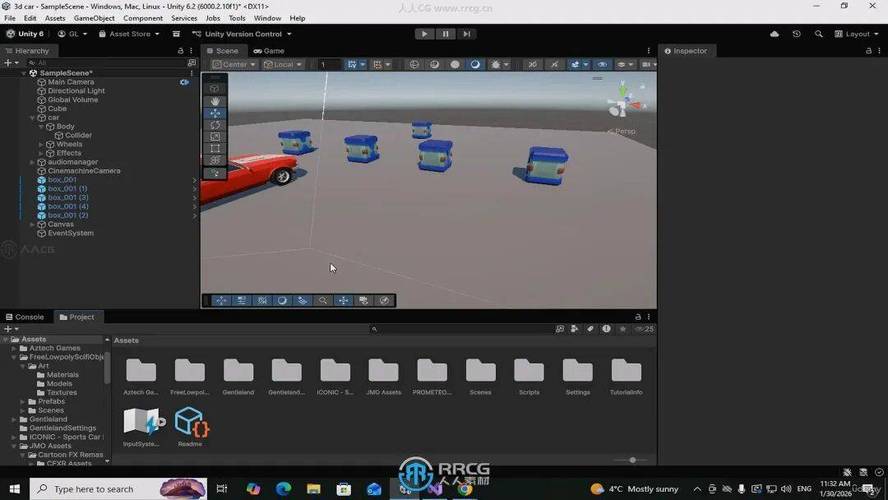Select the Move tool in scene tools
The height and width of the screenshot is (500, 888).
[x=215, y=113]
